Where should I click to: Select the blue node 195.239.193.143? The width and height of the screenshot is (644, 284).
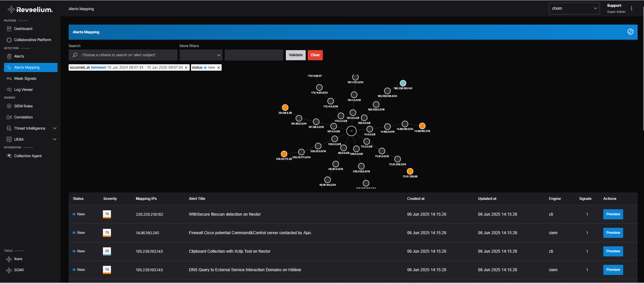pyautogui.click(x=403, y=83)
